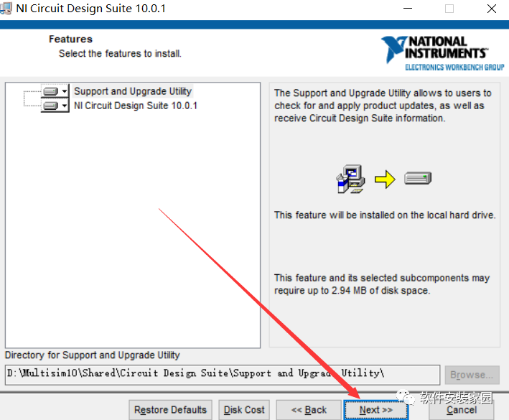Click the 'Select the features to install.' text
This screenshot has height=420, width=509.
120,53
